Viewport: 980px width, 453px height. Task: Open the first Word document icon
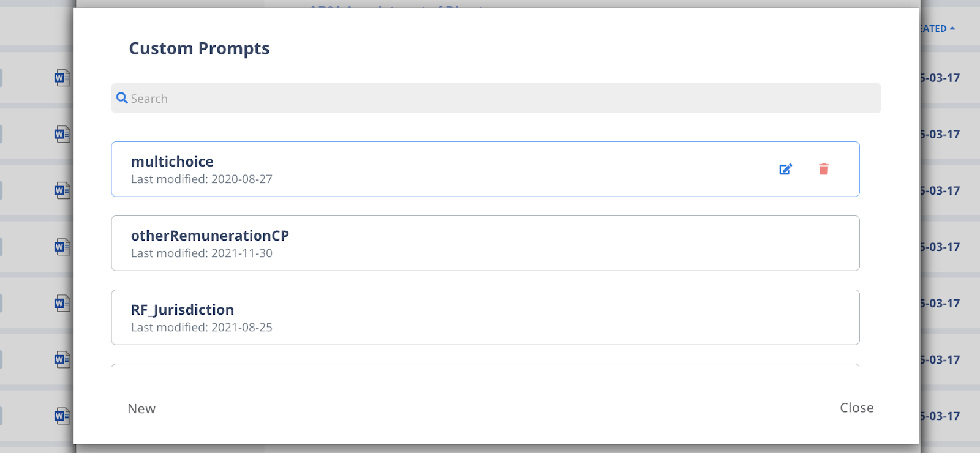[62, 78]
